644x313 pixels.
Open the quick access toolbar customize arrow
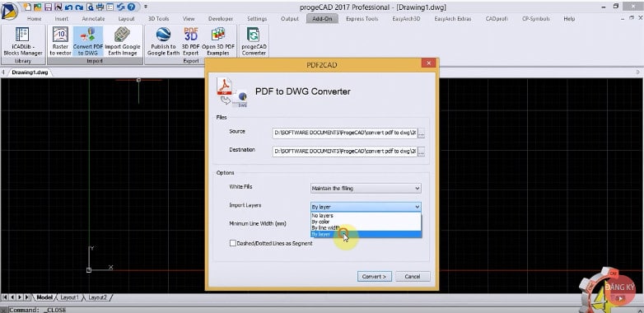[146, 7]
